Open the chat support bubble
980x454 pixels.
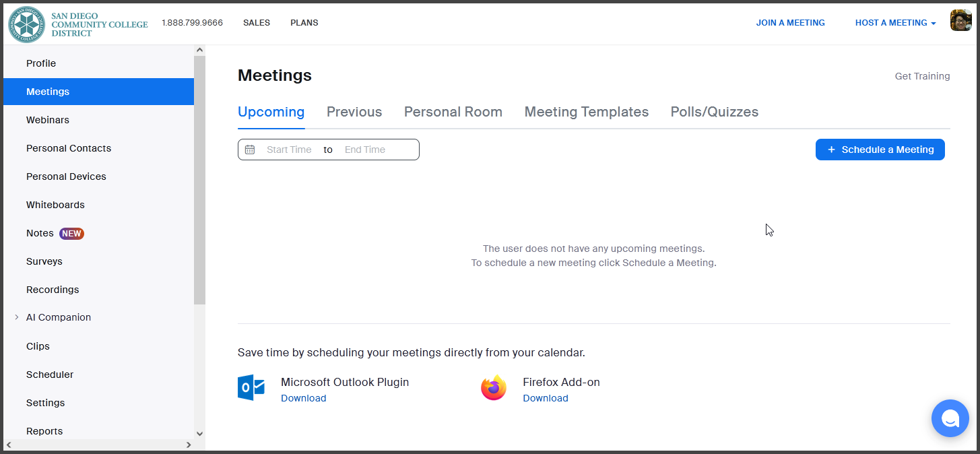950,418
